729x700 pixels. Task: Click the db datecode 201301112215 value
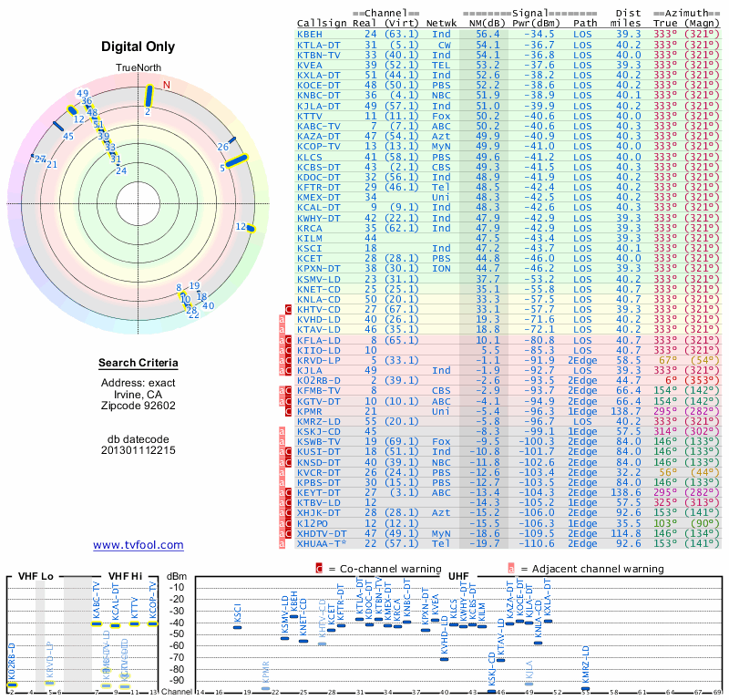[139, 450]
